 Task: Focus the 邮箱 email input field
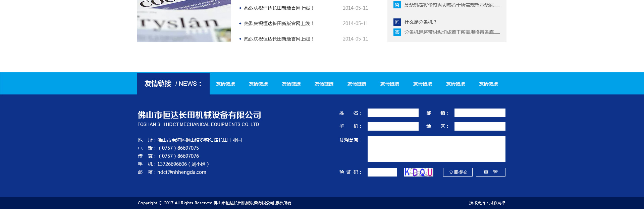(480, 113)
